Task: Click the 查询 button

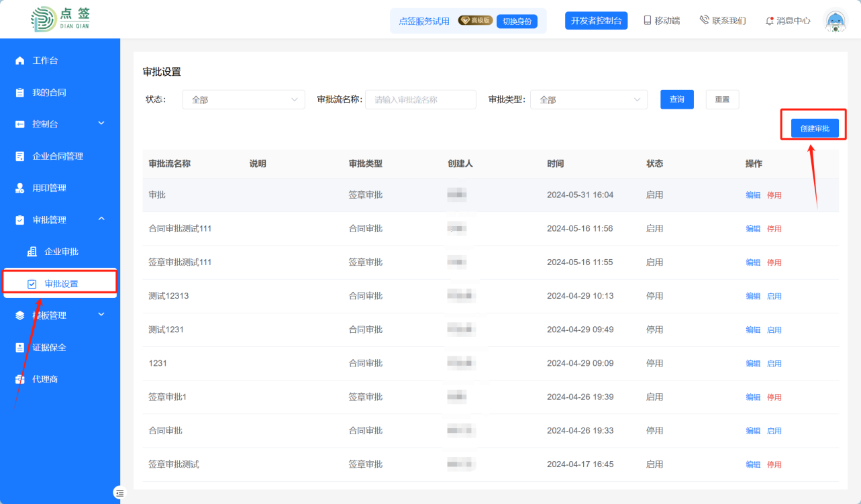Action: pos(677,99)
